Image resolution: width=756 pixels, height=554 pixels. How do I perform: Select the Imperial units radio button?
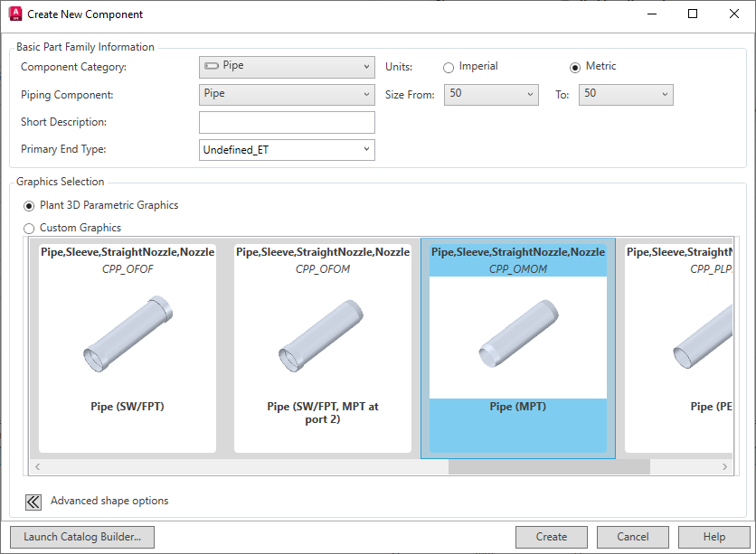point(449,66)
